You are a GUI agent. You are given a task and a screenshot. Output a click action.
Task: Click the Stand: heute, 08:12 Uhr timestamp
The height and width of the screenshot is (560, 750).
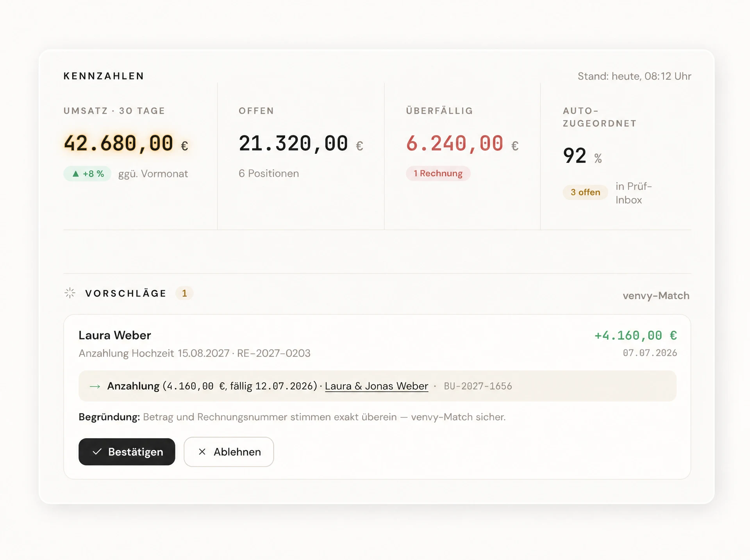634,76
